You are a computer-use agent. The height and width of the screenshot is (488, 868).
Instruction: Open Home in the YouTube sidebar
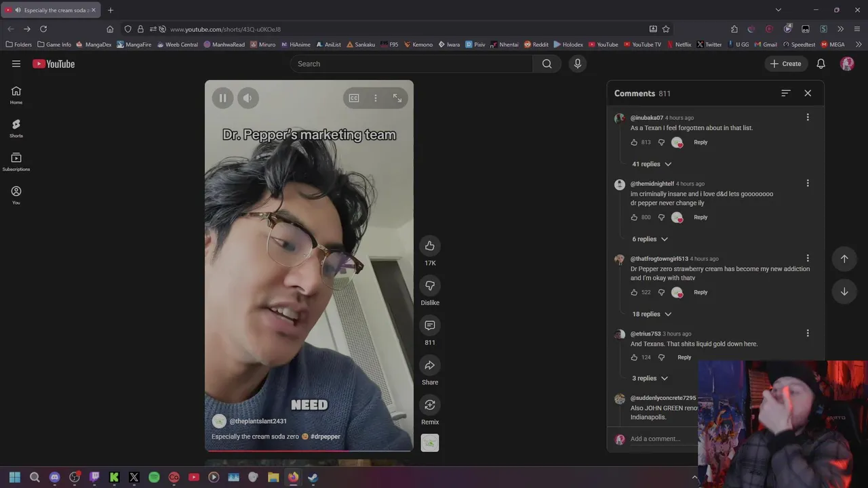(x=16, y=96)
